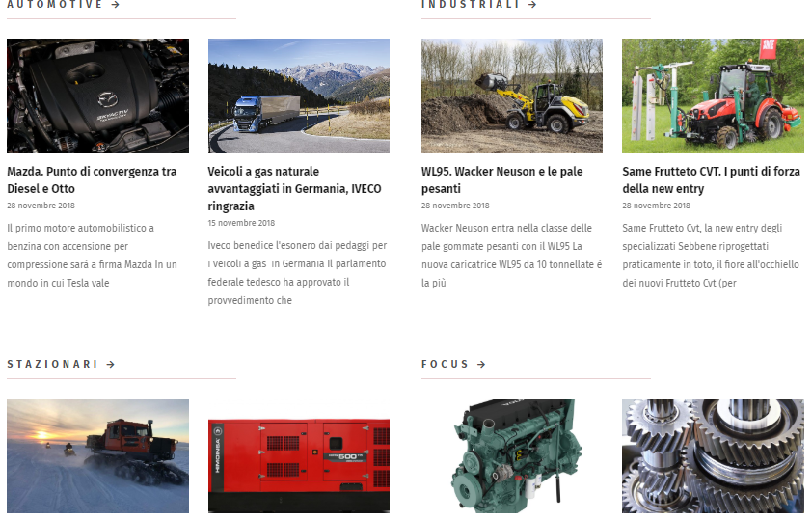This screenshot has width=812, height=521.
Task: Open Same Frutteto CVT article title
Action: (x=711, y=179)
